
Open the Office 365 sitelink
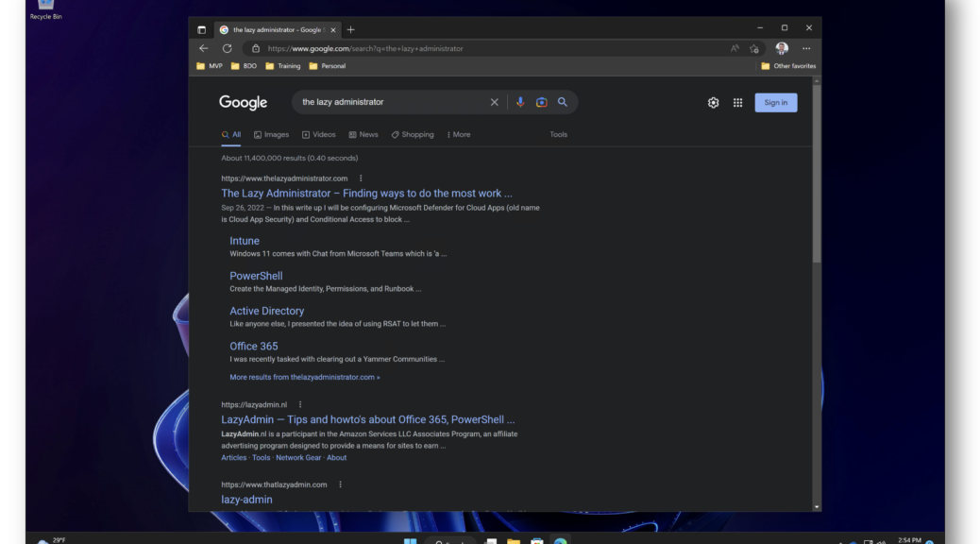click(x=254, y=346)
